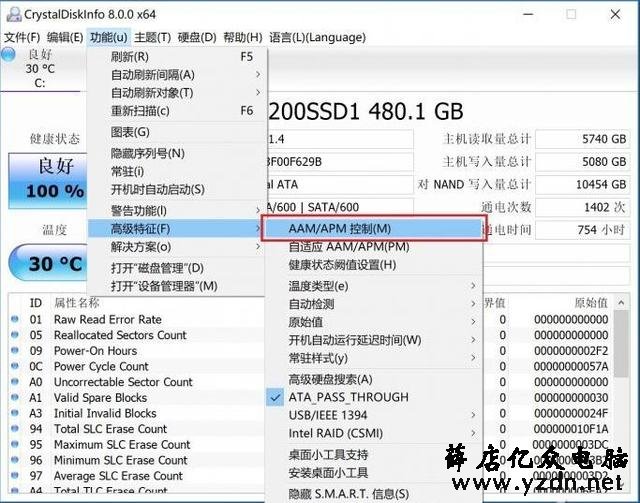Click scroll-up arrow of SMART list

(x=621, y=302)
